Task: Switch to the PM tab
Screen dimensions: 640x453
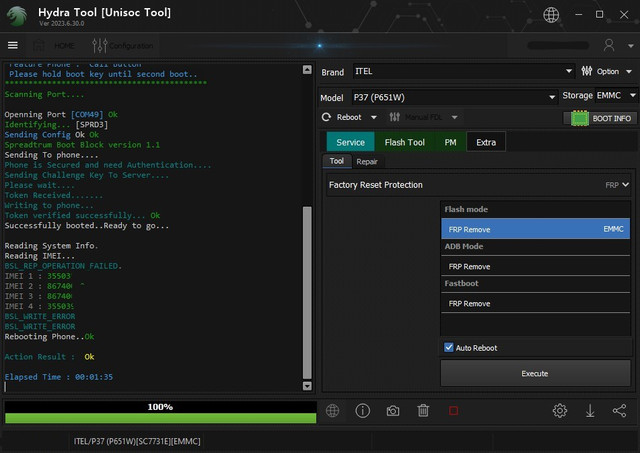Action: (450, 142)
